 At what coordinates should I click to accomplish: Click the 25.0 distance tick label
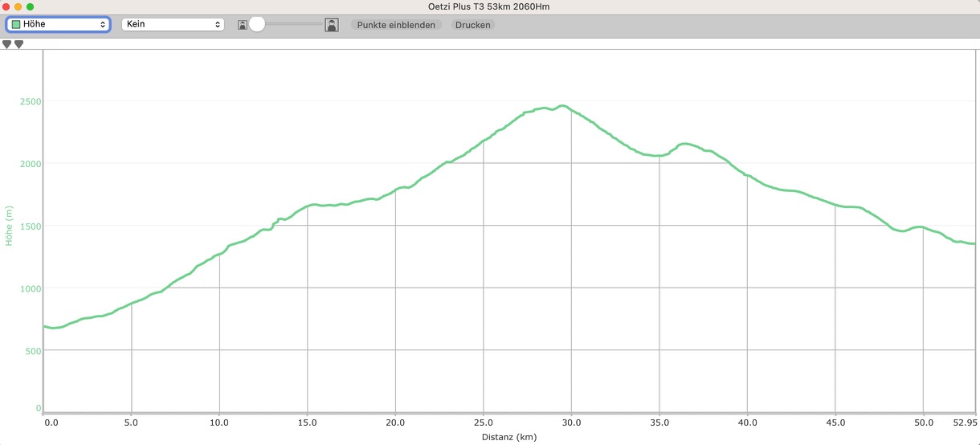click(483, 422)
